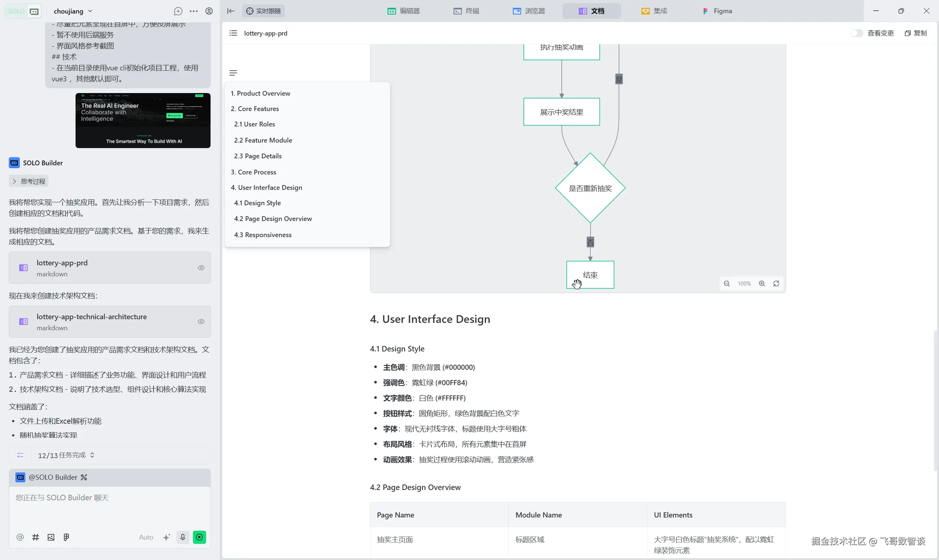Click the SOLO Builder chat input field

110,506
